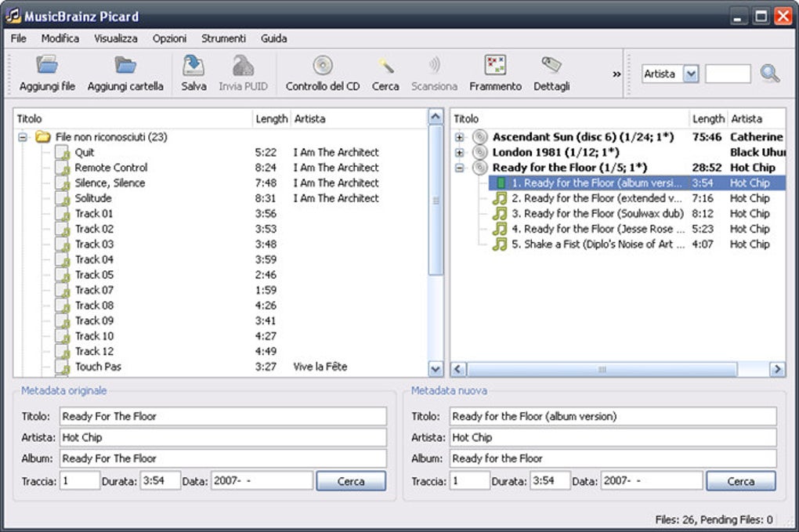Sort left pane by Titolo column header
Screen dimensions: 799x532
pos(133,118)
